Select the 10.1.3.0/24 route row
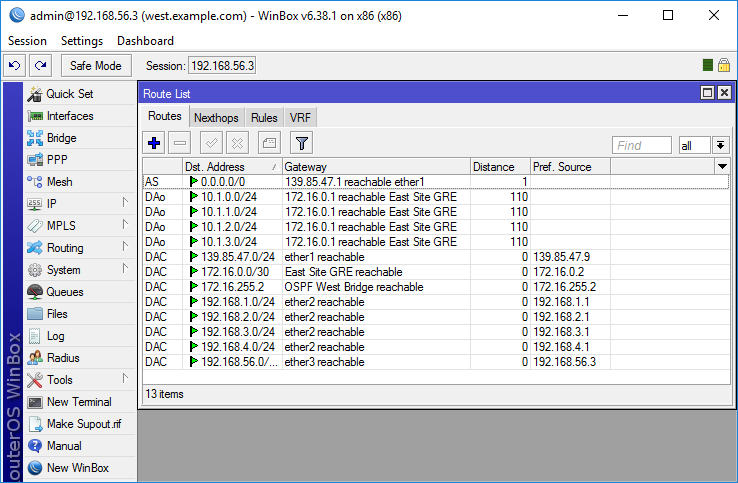This screenshot has width=738, height=483. click(x=436, y=242)
